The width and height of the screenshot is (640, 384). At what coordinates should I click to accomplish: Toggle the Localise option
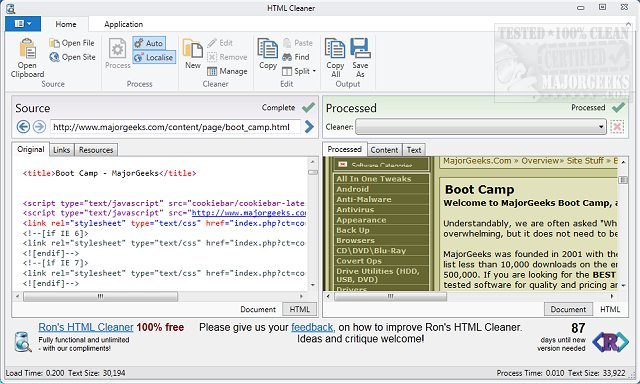pos(154,58)
